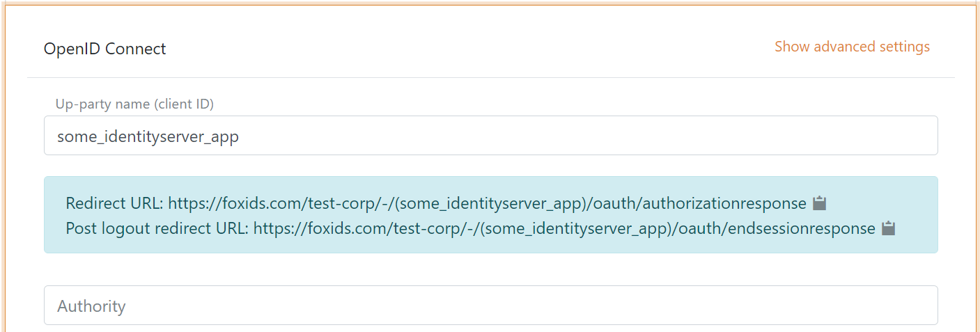Screen dimensions: 980x332
Task: Click the "Post logout redirect URL:" label
Action: tap(157, 228)
